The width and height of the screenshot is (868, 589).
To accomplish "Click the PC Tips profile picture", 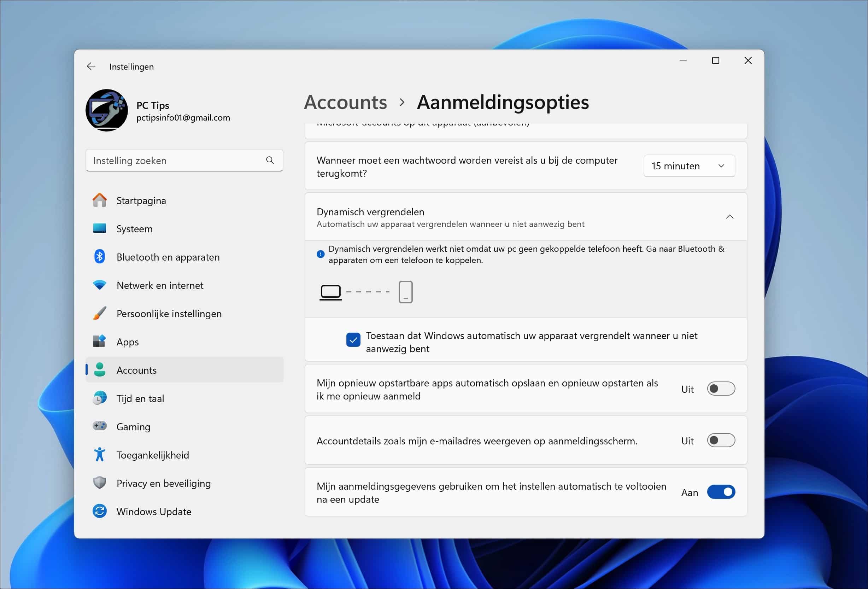I will coord(107,110).
